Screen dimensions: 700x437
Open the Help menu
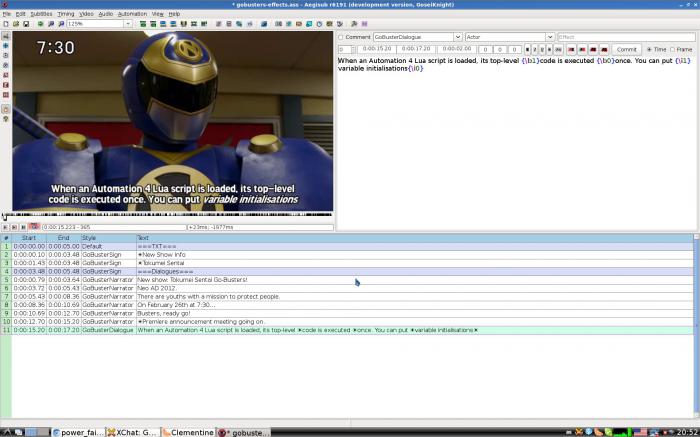(174, 14)
